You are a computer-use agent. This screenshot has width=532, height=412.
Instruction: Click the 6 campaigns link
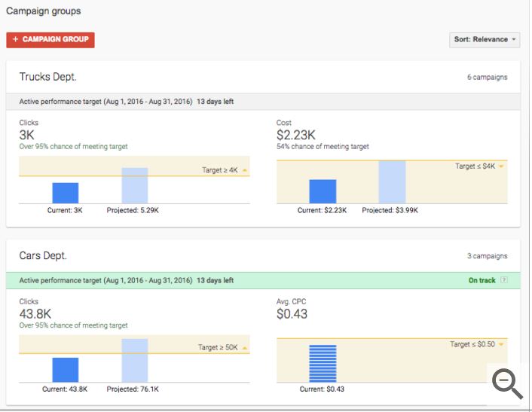(x=488, y=78)
